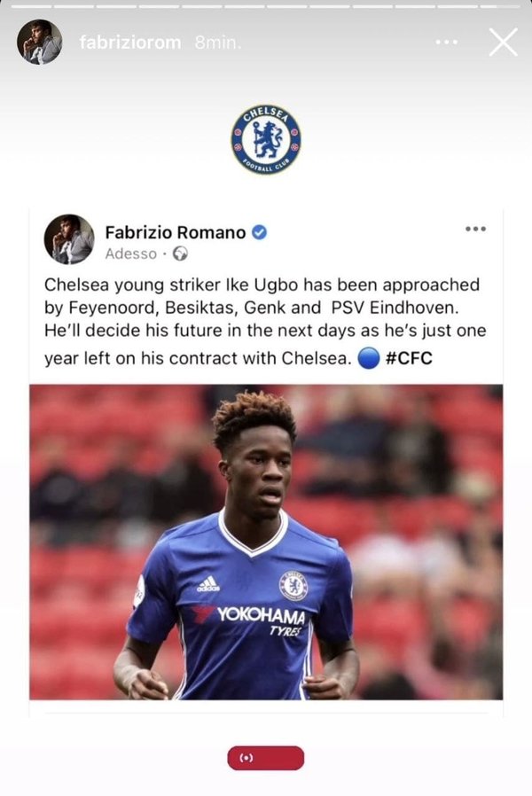Click the blue verified badge beside Fabrizio Romano
The height and width of the screenshot is (796, 532).
tap(260, 232)
